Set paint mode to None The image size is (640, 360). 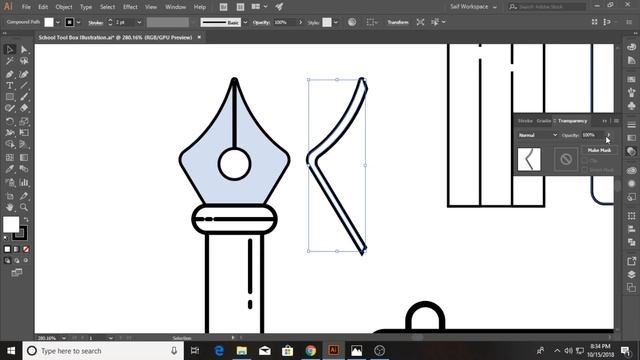point(26,249)
